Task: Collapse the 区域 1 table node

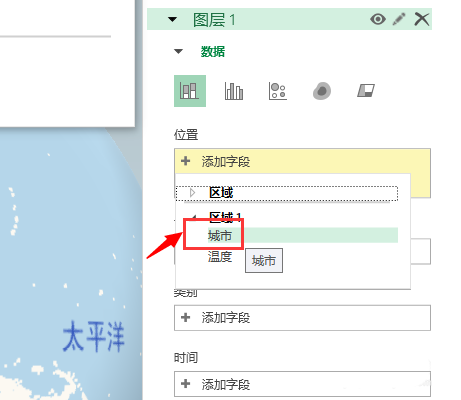Action: click(194, 216)
